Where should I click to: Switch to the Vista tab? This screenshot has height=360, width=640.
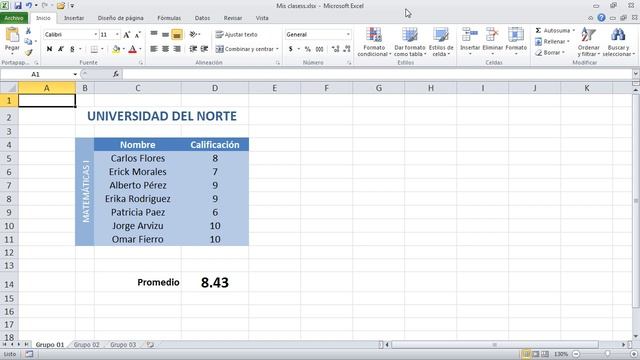[x=262, y=18]
